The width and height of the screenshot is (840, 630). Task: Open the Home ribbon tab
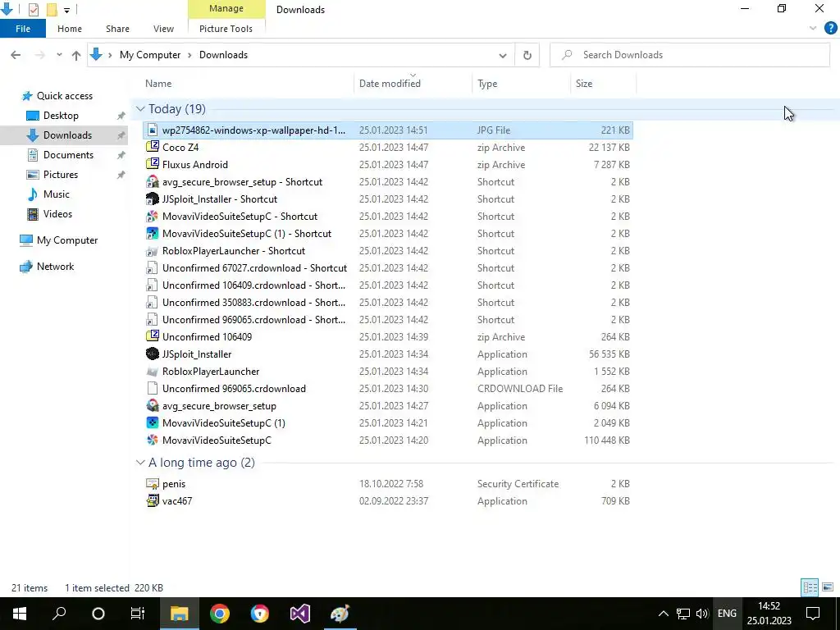tap(70, 29)
